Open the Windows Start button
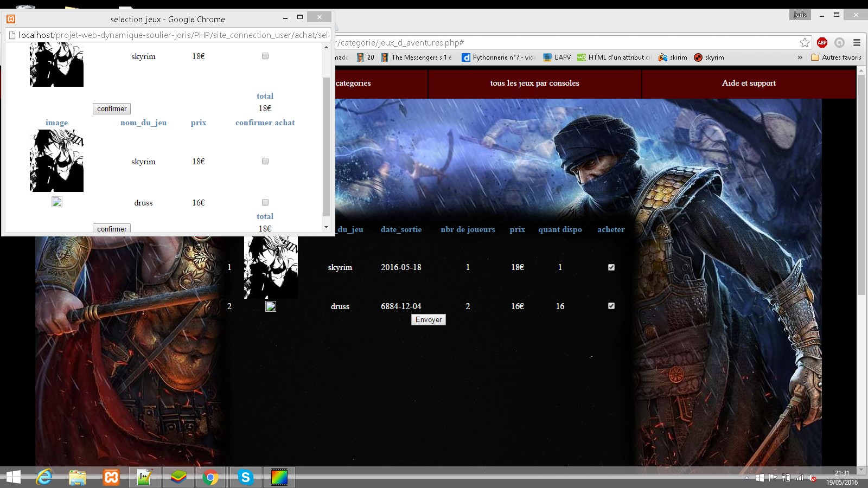Viewport: 868px width, 488px height. click(14, 477)
